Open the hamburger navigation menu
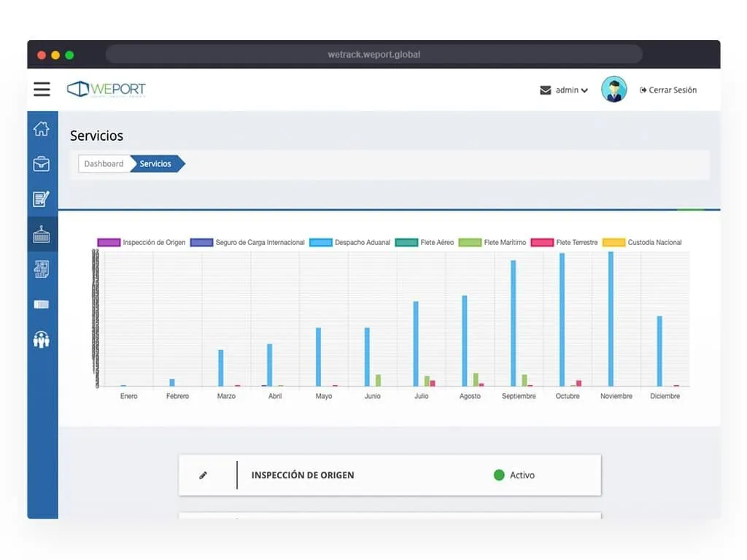Screen dimensions: 747x560 [x=42, y=89]
